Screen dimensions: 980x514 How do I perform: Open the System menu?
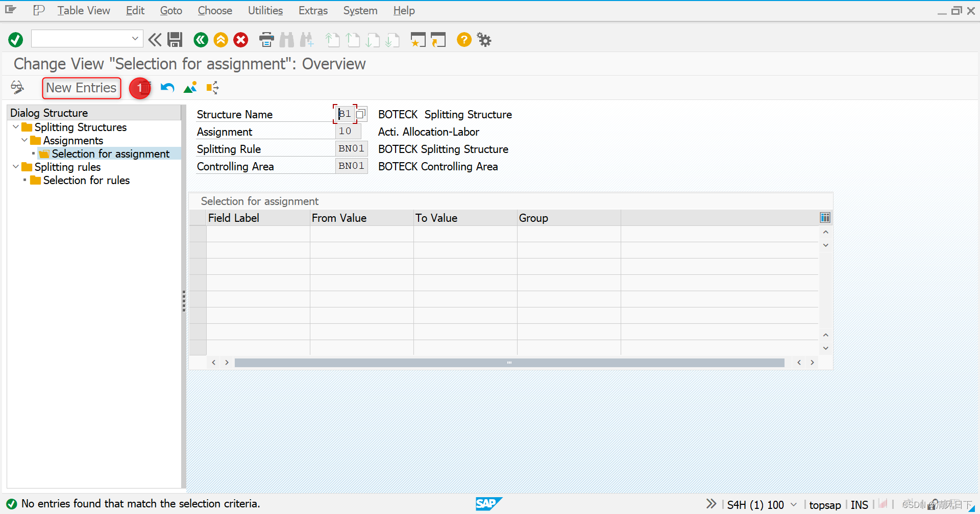point(360,10)
